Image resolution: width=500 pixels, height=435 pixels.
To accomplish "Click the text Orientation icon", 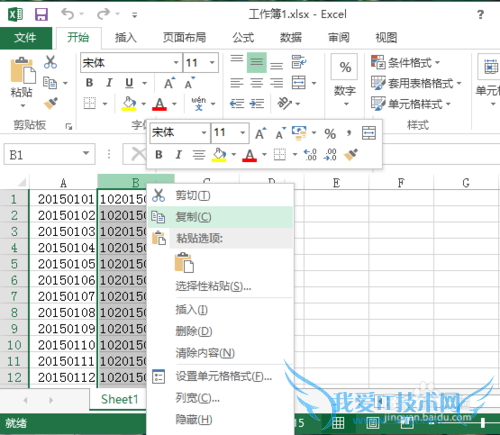I will [284, 104].
